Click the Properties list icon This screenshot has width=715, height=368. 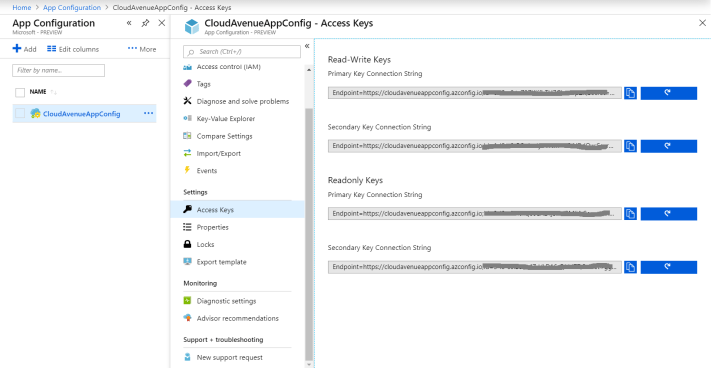[x=187, y=227]
